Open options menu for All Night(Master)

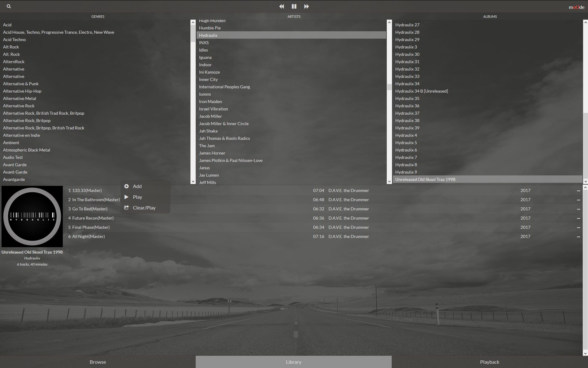click(578, 237)
